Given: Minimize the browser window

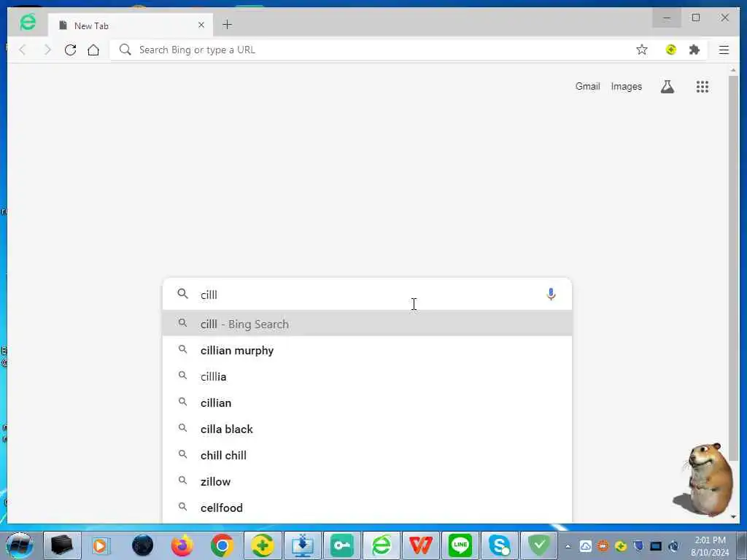Looking at the screenshot, I should [667, 18].
